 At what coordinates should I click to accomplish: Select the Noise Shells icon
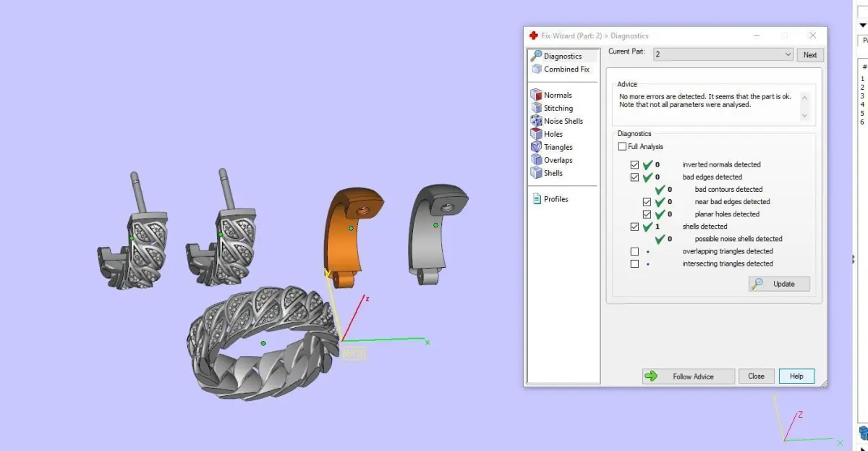(536, 121)
